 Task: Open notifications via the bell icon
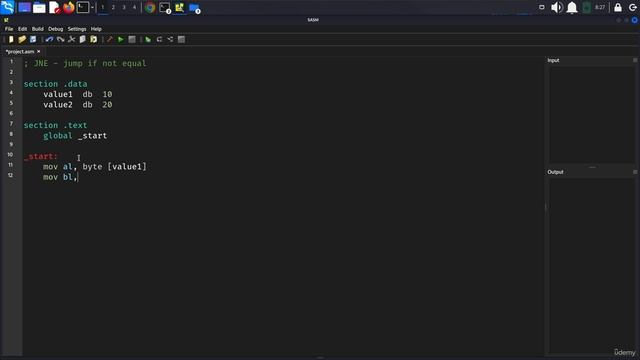click(572, 7)
